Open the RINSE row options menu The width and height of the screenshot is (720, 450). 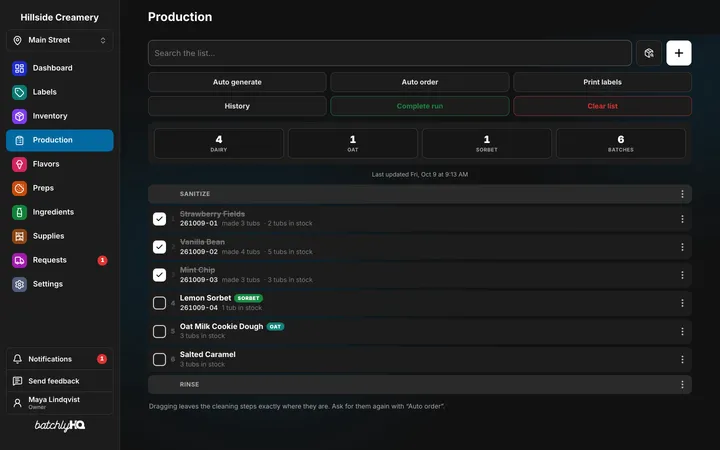682,384
